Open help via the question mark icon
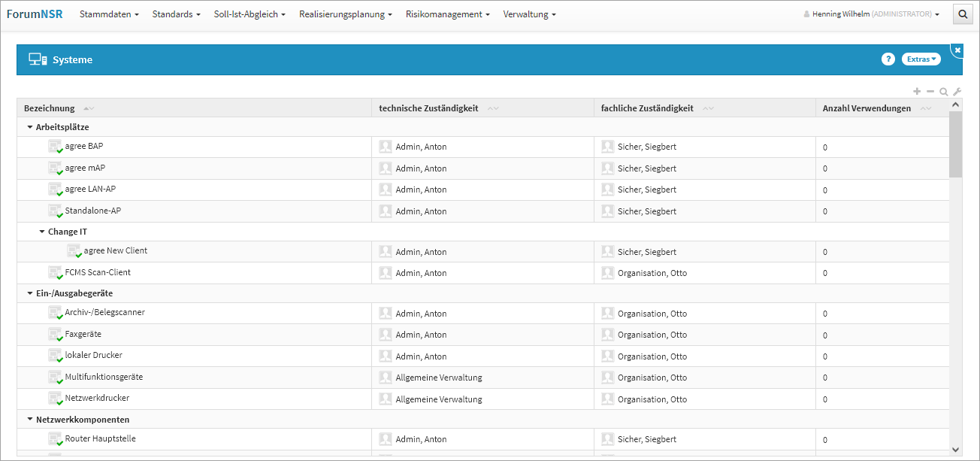Image resolution: width=980 pixels, height=461 pixels. 888,59
